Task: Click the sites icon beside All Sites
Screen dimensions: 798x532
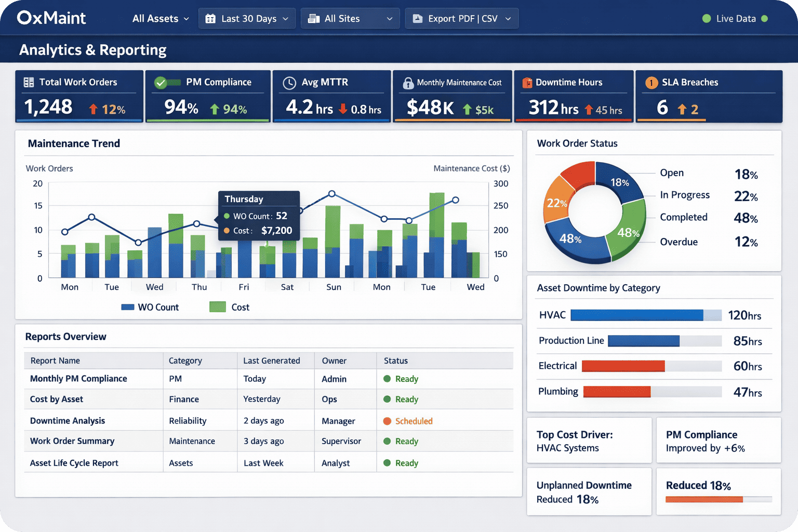Action: point(314,18)
